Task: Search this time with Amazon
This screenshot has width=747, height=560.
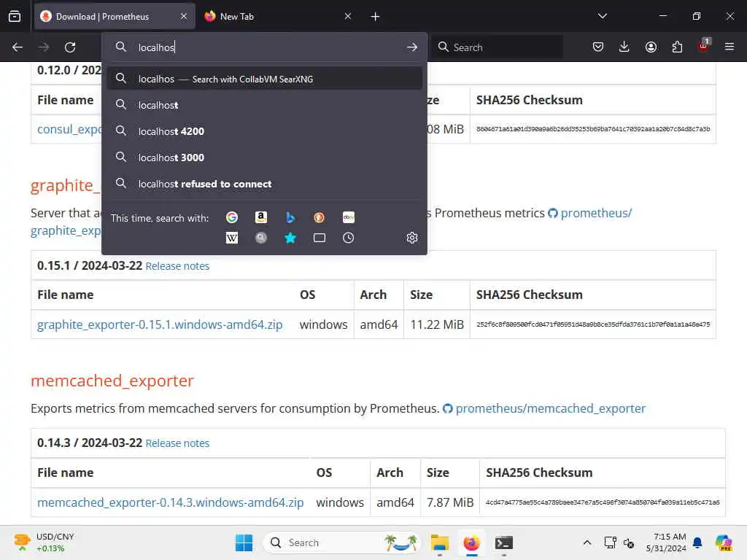Action: click(260, 217)
